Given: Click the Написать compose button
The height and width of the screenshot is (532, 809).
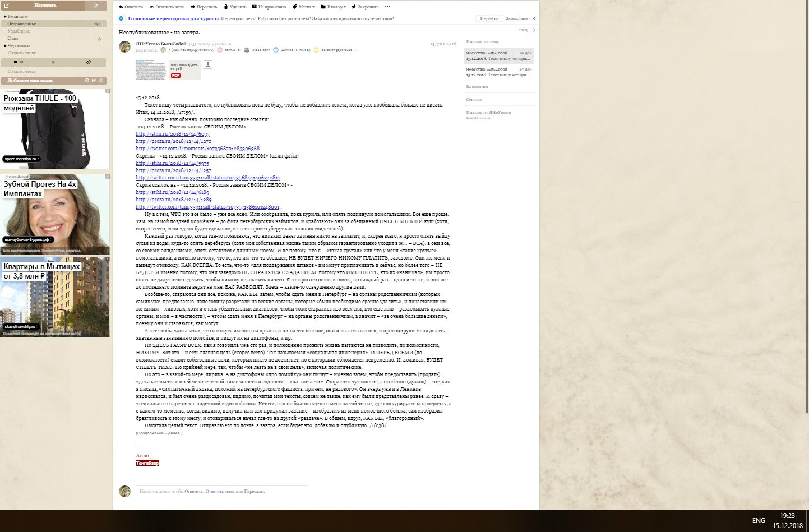Looking at the screenshot, I should (x=43, y=6).
